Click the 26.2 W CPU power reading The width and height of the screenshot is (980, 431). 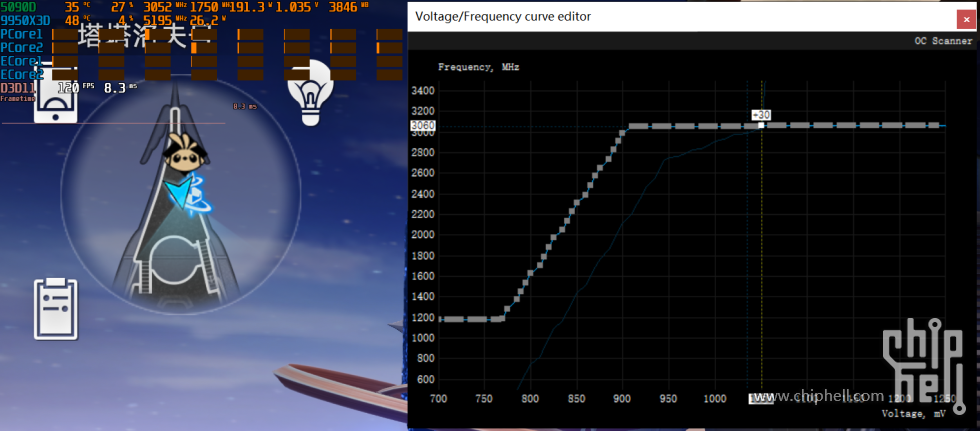click(x=208, y=21)
